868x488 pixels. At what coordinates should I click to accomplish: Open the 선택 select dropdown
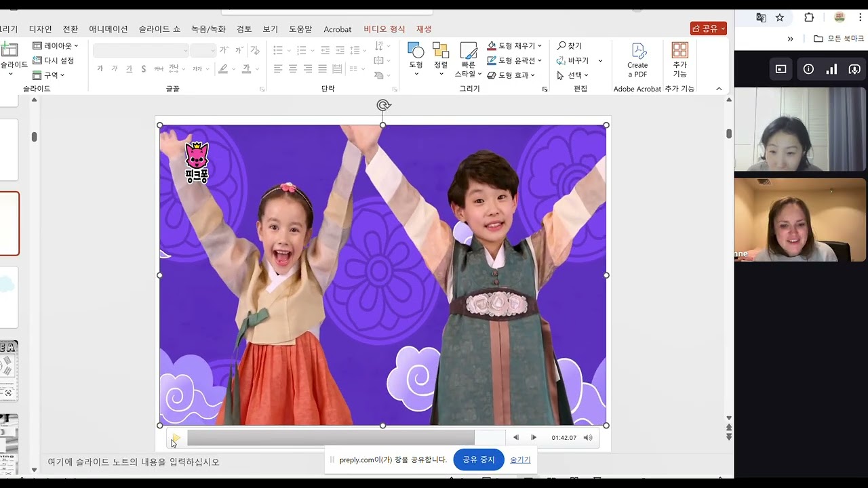point(572,75)
